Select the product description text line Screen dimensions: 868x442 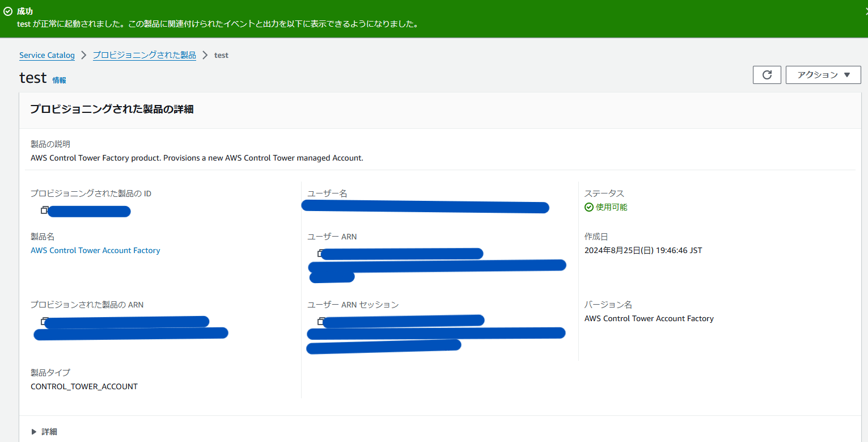point(197,158)
